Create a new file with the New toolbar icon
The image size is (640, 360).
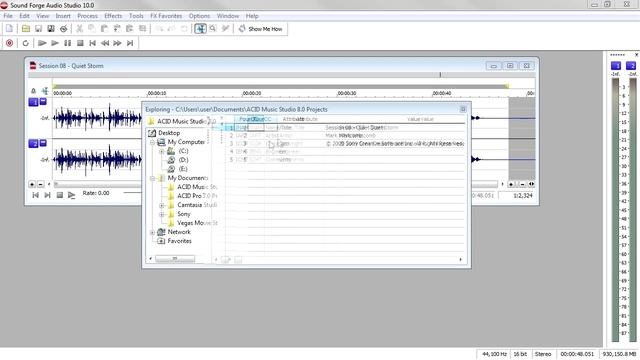pos(9,29)
